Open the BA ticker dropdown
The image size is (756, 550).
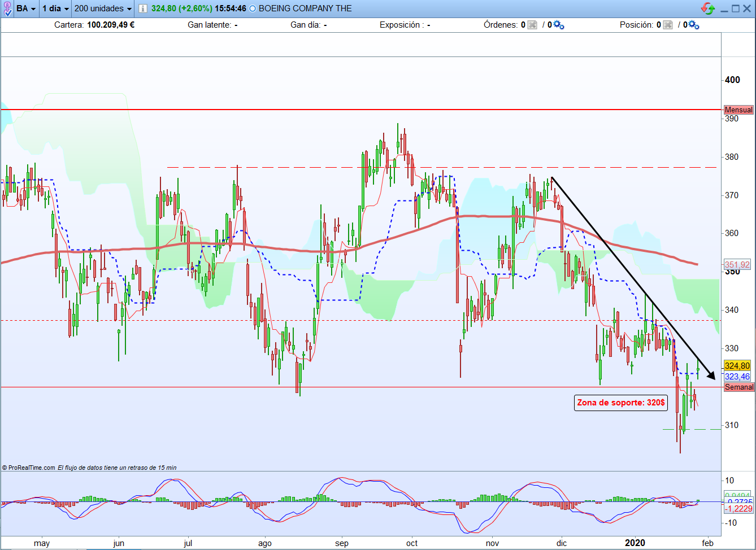tap(26, 8)
